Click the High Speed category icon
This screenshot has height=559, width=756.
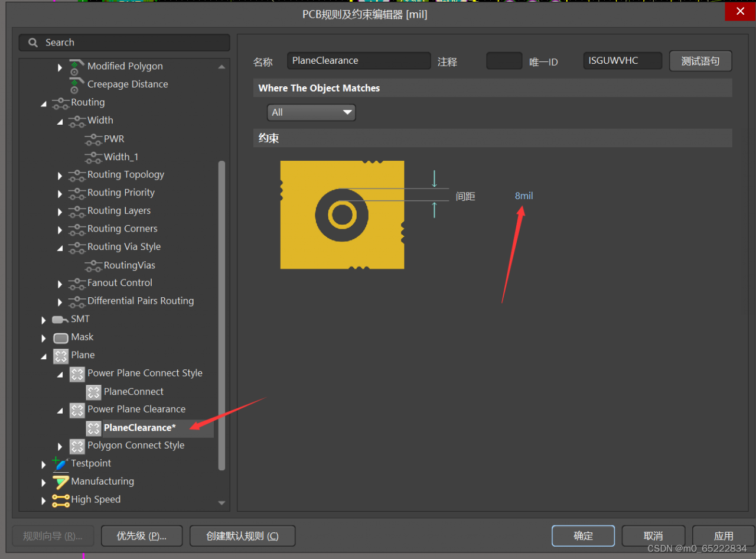click(x=61, y=500)
